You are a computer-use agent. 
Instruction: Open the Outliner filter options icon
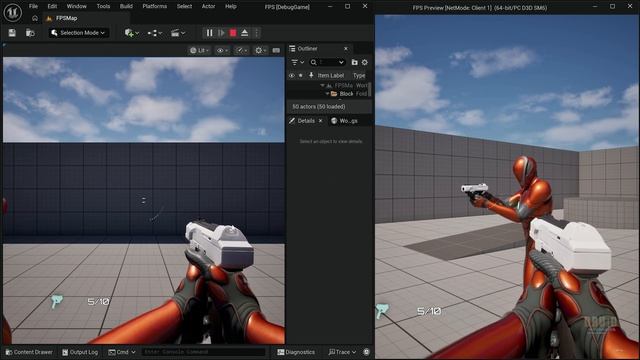[298, 62]
